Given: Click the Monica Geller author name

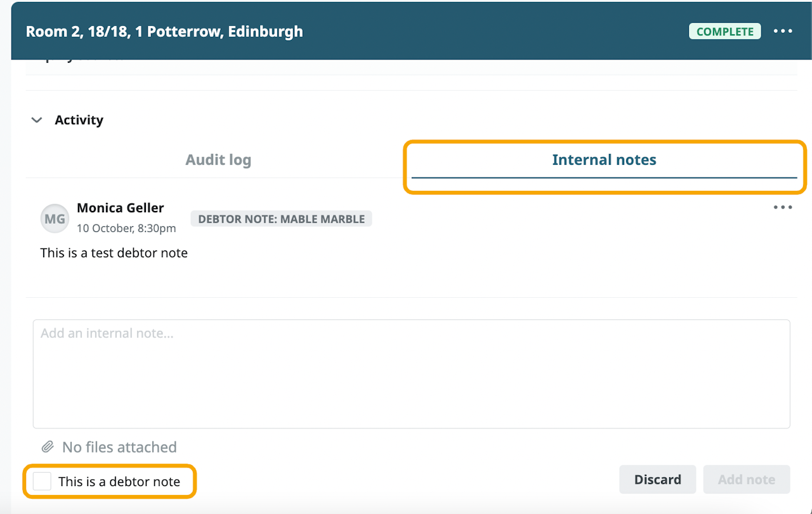Looking at the screenshot, I should [121, 208].
